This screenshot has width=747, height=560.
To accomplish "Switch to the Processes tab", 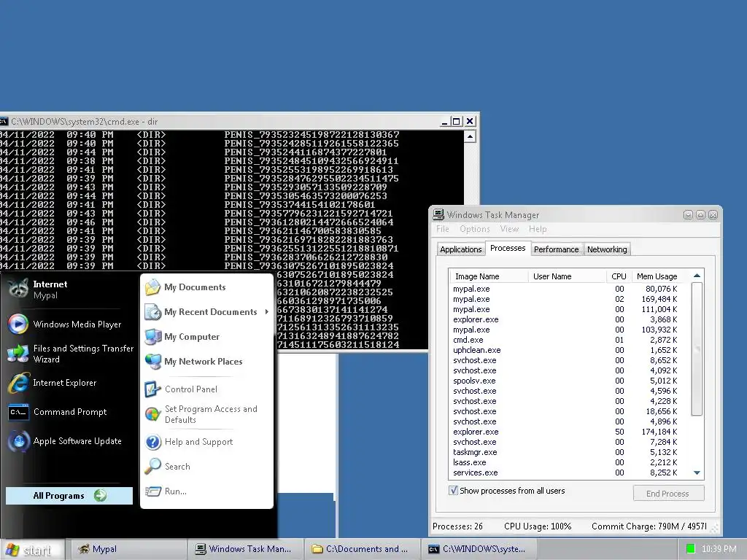I will tap(508, 248).
